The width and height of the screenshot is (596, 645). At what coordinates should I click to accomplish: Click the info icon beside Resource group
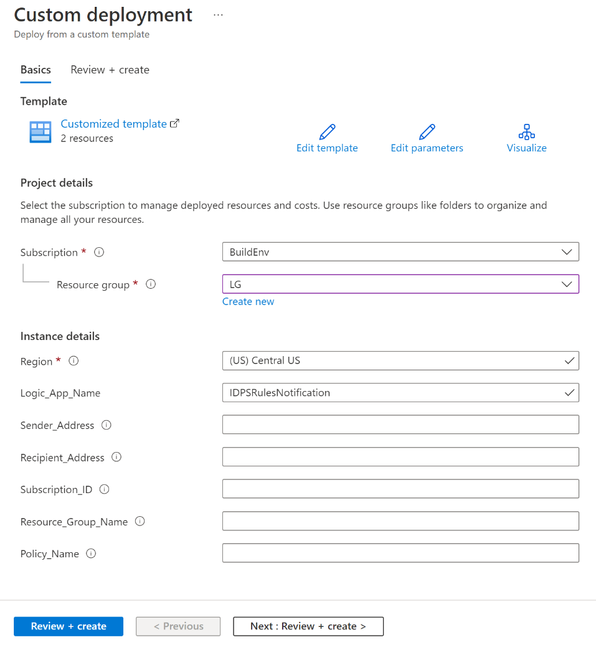[x=151, y=284]
